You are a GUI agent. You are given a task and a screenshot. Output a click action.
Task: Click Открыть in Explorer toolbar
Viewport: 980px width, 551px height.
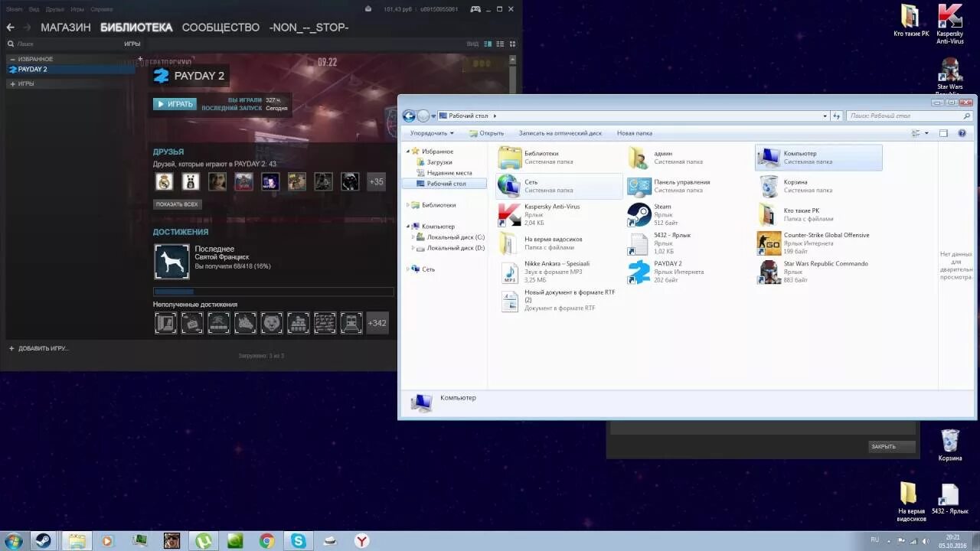click(x=486, y=133)
